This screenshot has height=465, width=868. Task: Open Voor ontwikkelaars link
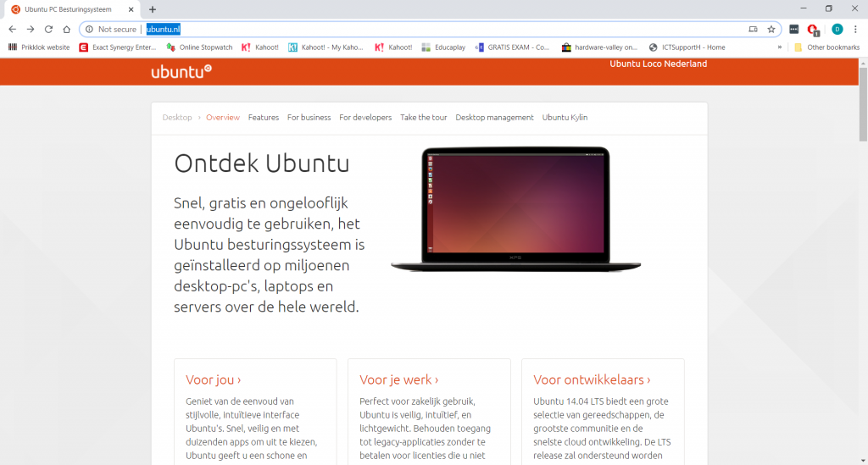coord(592,379)
